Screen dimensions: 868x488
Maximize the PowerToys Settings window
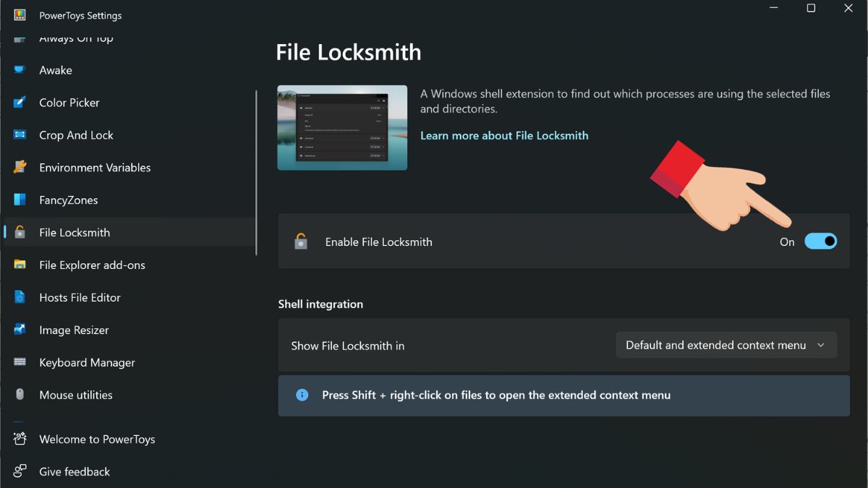pos(811,9)
